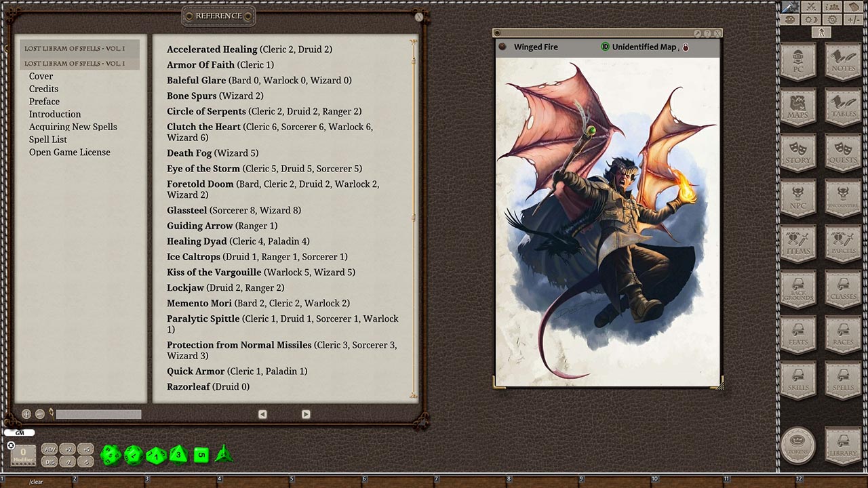
Task: Go to next reference page arrow
Action: click(306, 414)
